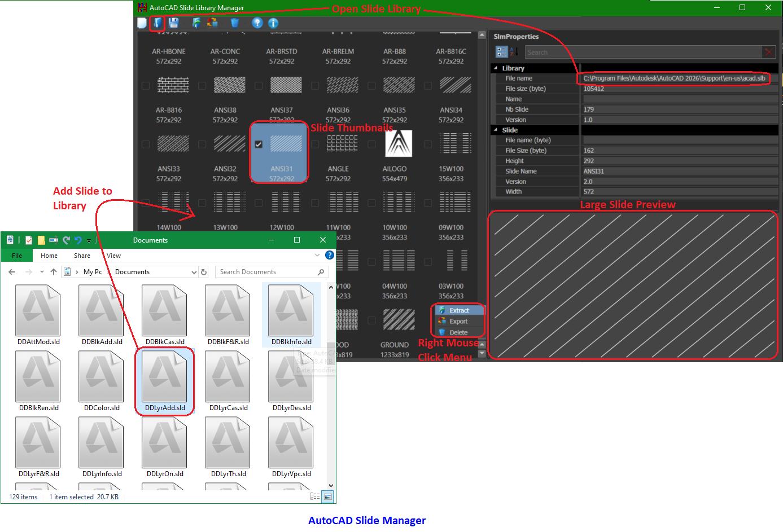
Task: Open the address bar history dropdown
Action: tap(194, 272)
